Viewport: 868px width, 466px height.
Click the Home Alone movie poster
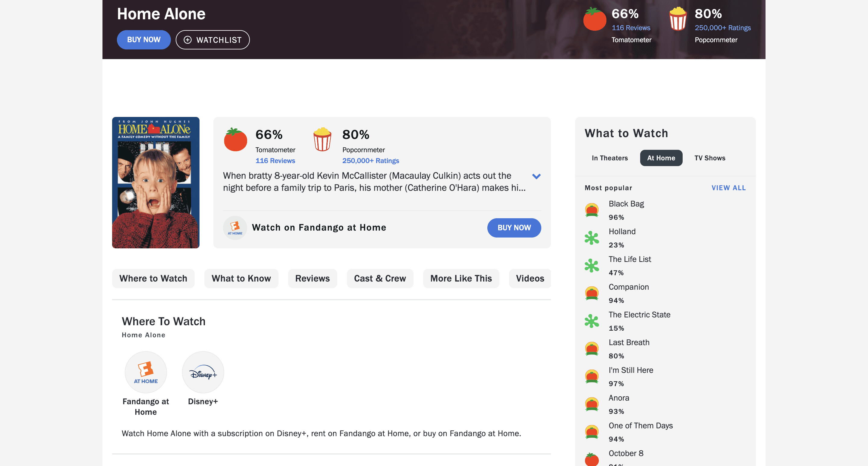156,183
